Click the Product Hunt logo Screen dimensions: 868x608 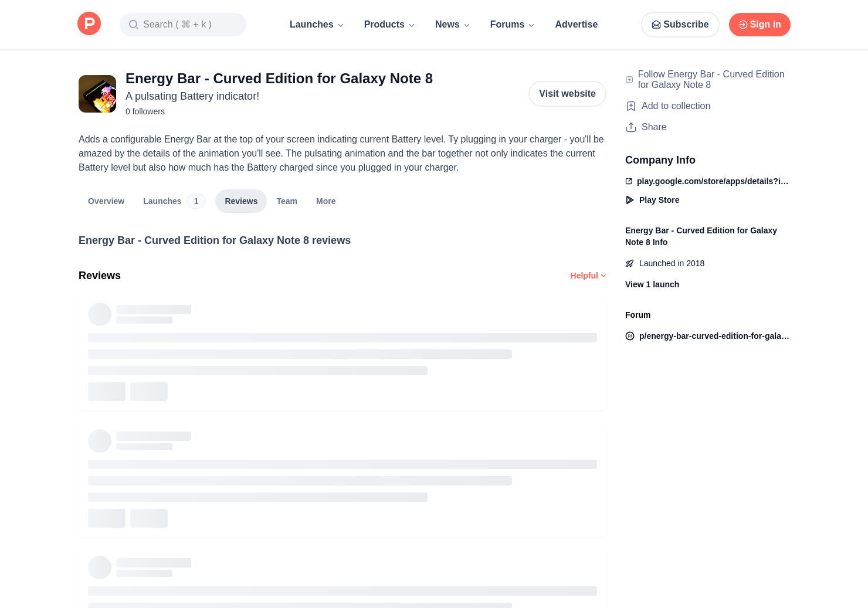pos(89,24)
